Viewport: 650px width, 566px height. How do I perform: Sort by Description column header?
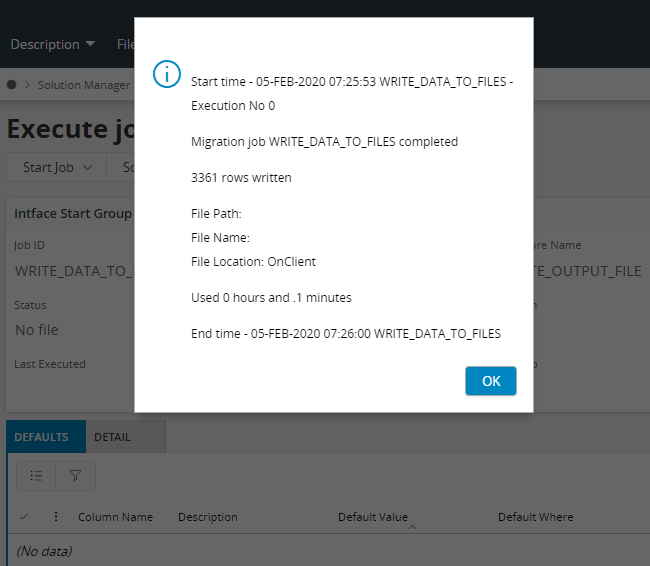tap(207, 517)
